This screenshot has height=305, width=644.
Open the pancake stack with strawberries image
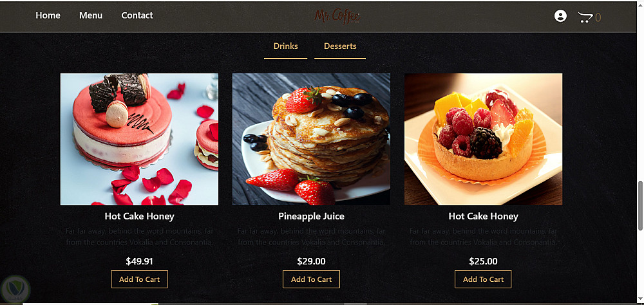coord(311,139)
